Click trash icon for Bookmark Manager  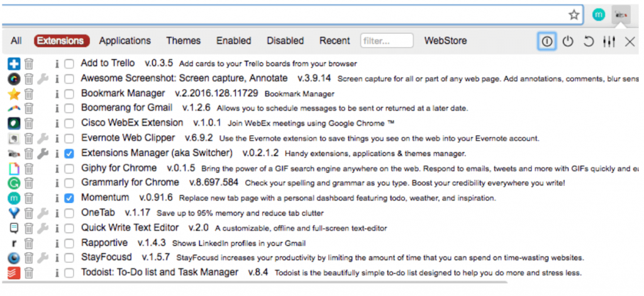pos(29,94)
